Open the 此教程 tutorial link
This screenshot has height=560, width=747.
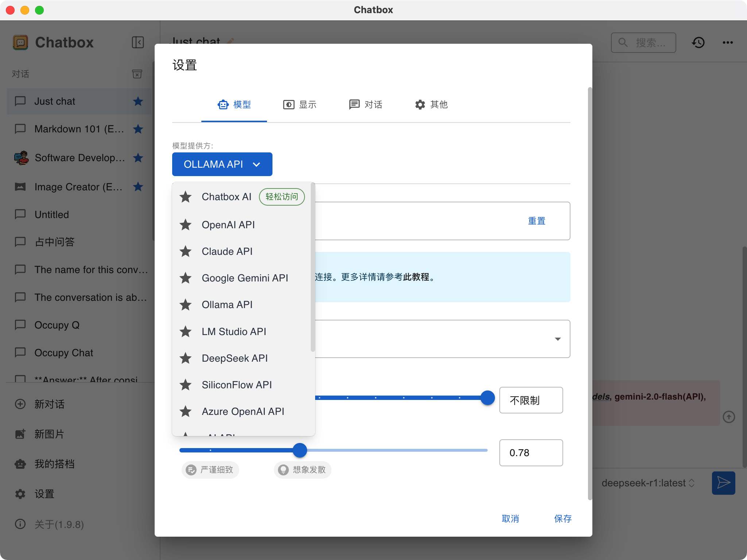point(416,277)
